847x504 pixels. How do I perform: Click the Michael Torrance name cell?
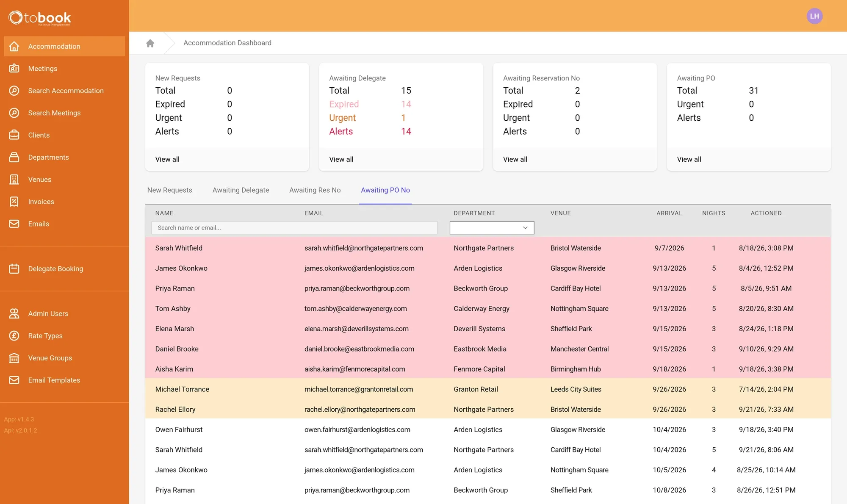point(182,389)
